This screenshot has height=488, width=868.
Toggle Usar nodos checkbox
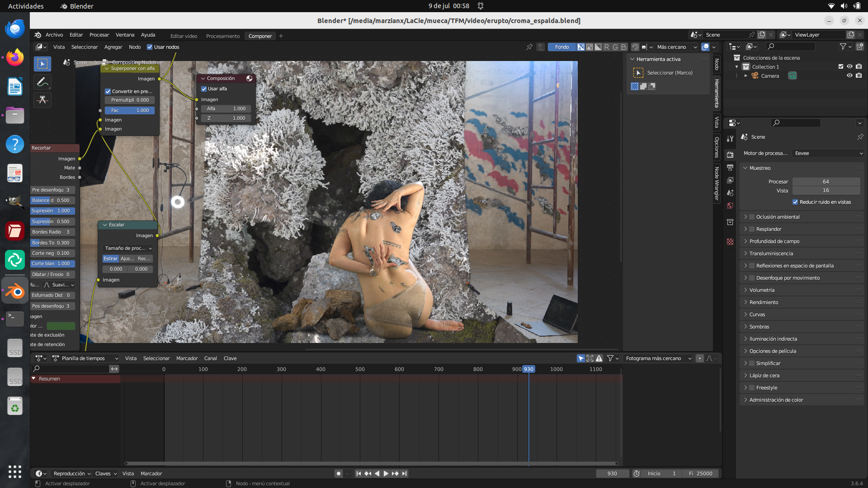150,47
